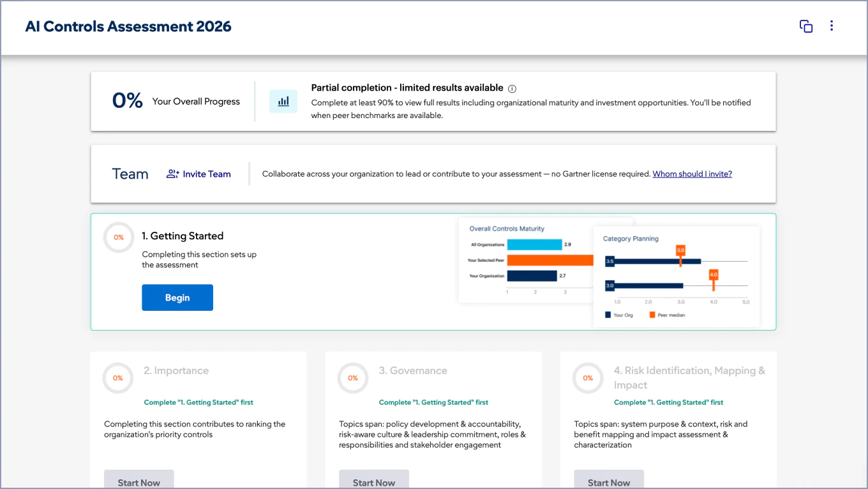Click "Partial completion - limited results available" heading

point(407,88)
